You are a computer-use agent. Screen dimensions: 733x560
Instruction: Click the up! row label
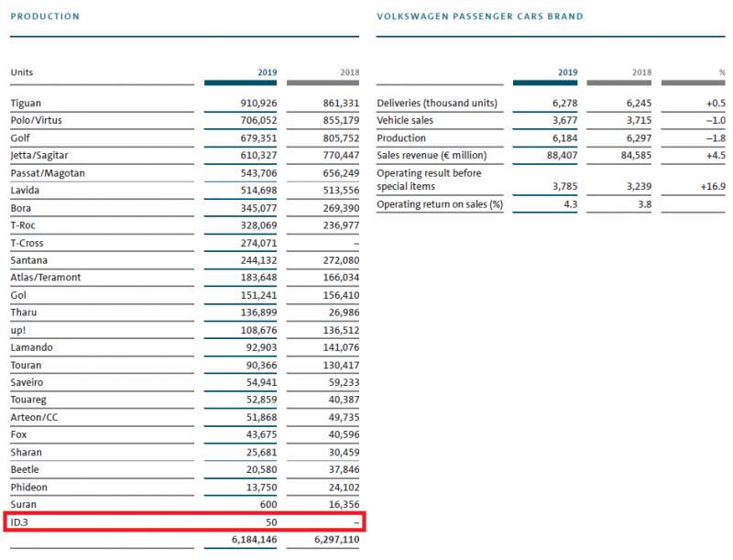[x=17, y=331]
